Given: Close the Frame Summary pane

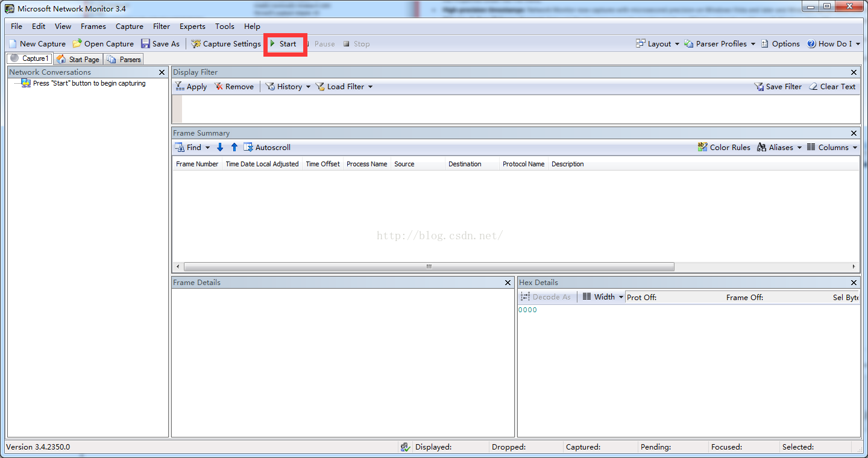Looking at the screenshot, I should coord(854,133).
